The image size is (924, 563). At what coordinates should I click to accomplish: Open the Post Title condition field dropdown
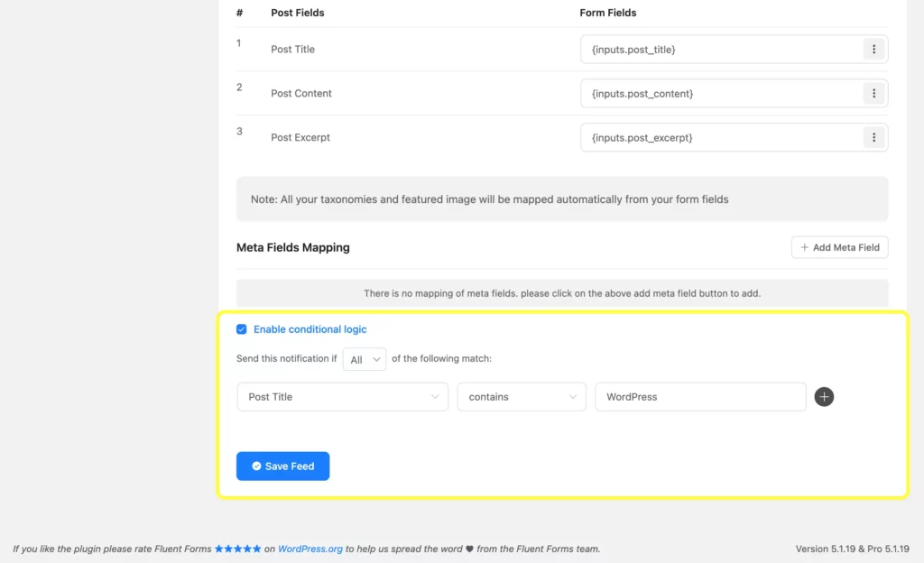(342, 396)
